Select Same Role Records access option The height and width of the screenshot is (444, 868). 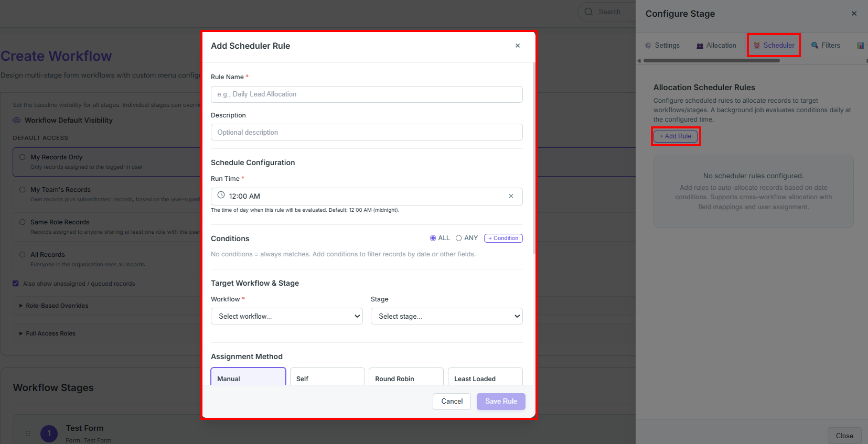click(x=23, y=222)
